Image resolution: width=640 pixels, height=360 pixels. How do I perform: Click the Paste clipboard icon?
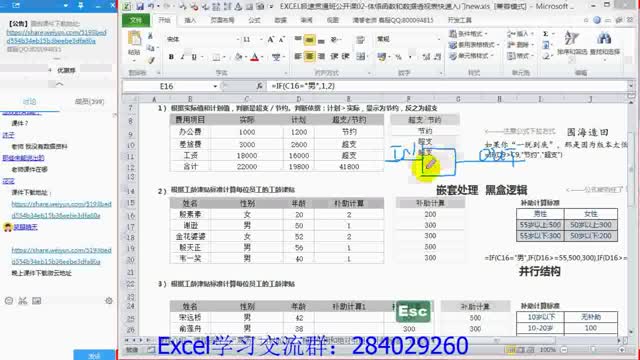(x=134, y=39)
